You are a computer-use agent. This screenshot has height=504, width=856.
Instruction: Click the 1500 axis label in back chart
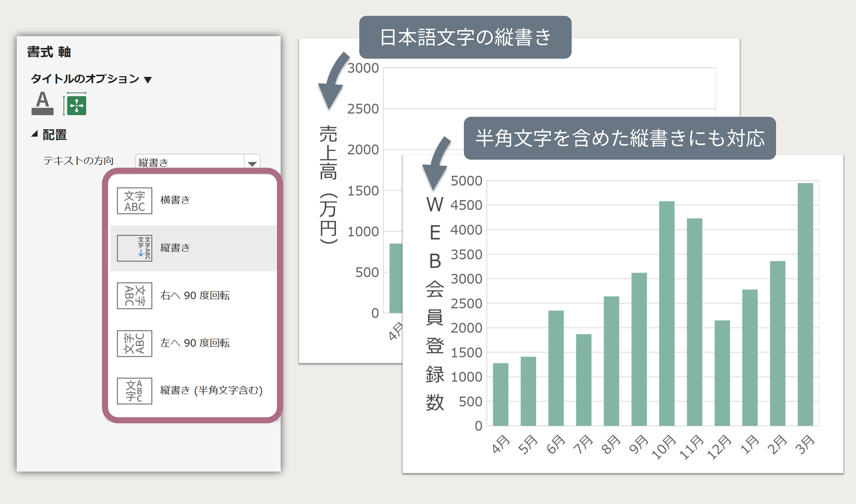[363, 191]
